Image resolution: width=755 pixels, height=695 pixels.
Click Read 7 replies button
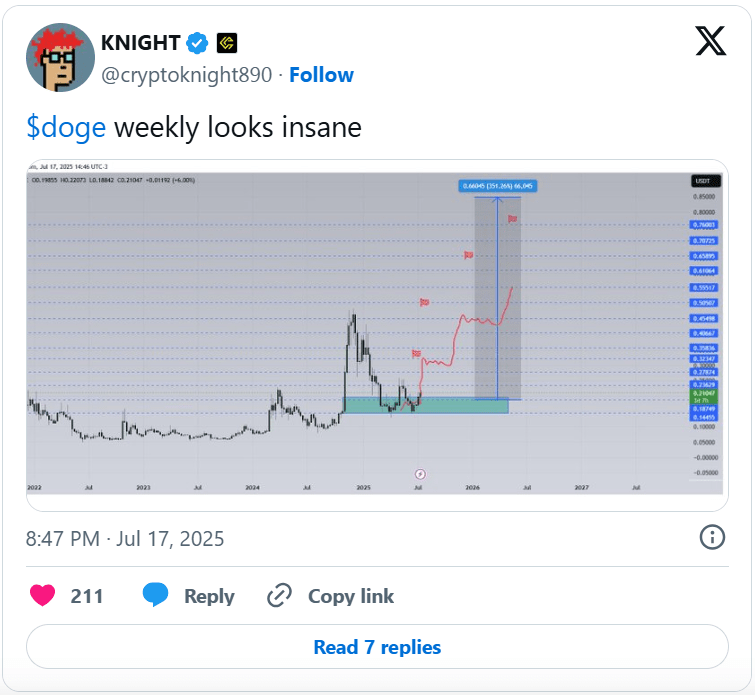[x=377, y=647]
